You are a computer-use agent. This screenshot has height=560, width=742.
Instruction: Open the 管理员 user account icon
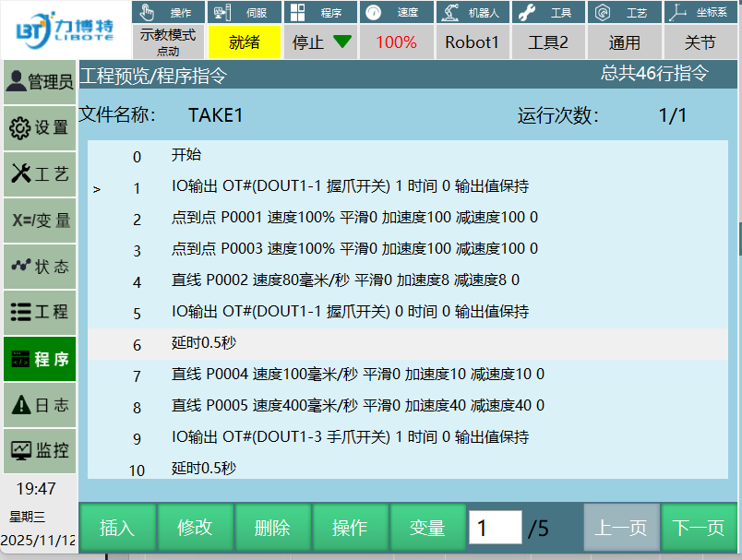click(x=39, y=82)
